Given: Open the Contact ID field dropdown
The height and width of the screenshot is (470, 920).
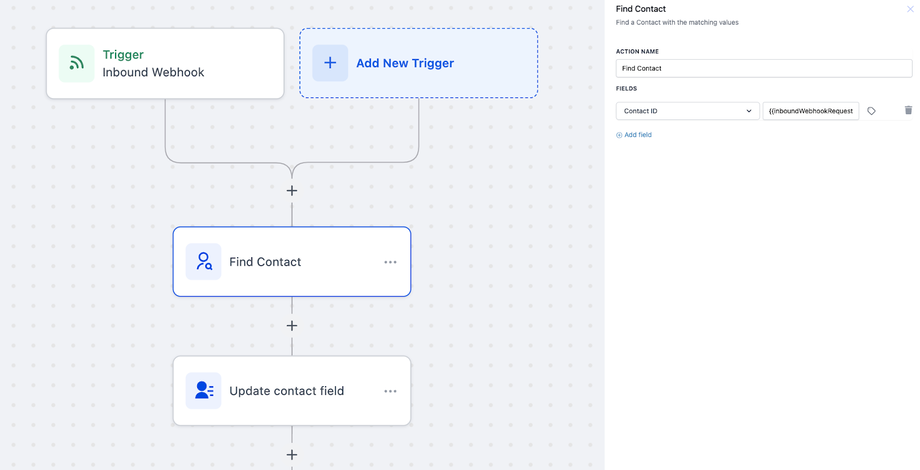Looking at the screenshot, I should (x=687, y=111).
